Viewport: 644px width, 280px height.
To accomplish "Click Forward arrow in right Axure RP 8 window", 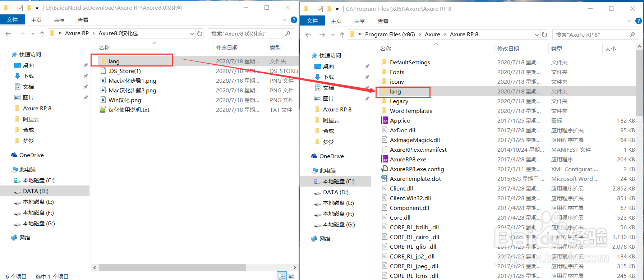I will point(322,35).
